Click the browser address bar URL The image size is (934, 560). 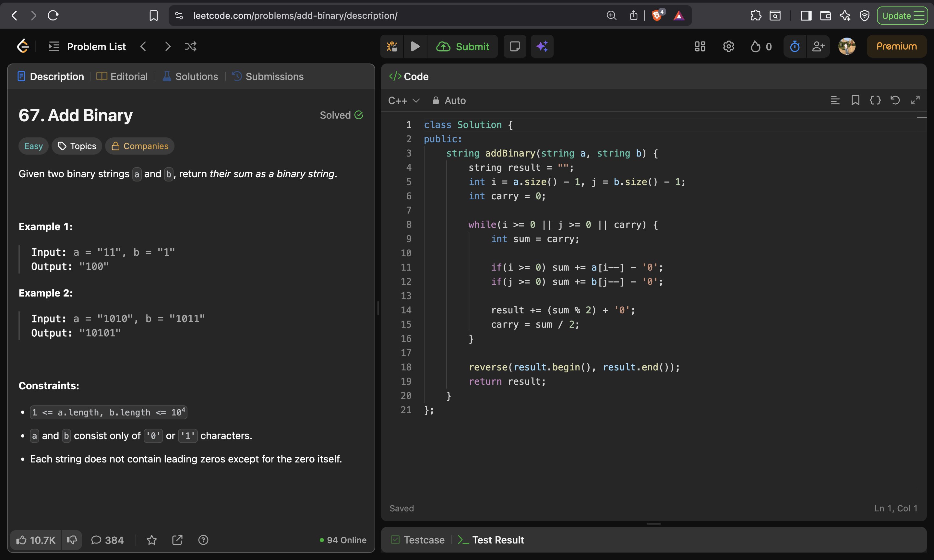[295, 16]
